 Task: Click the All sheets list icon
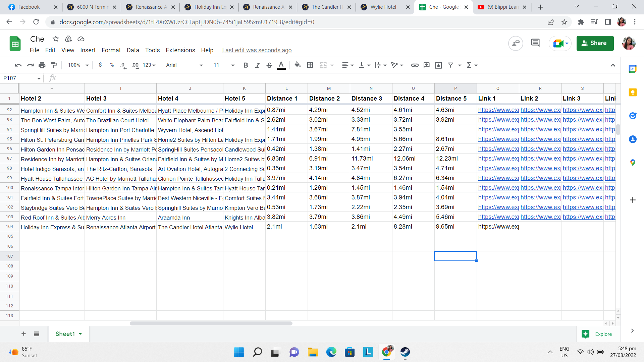coord(37,334)
